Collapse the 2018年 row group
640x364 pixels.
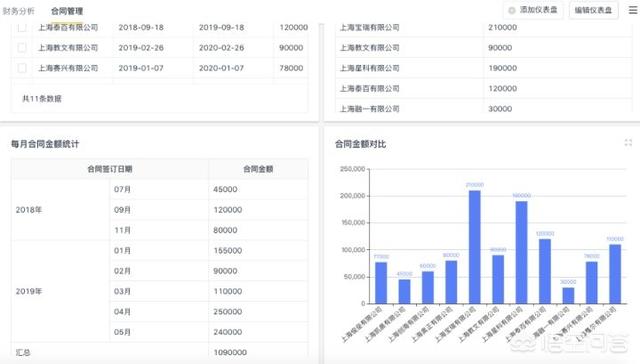pyautogui.click(x=29, y=210)
